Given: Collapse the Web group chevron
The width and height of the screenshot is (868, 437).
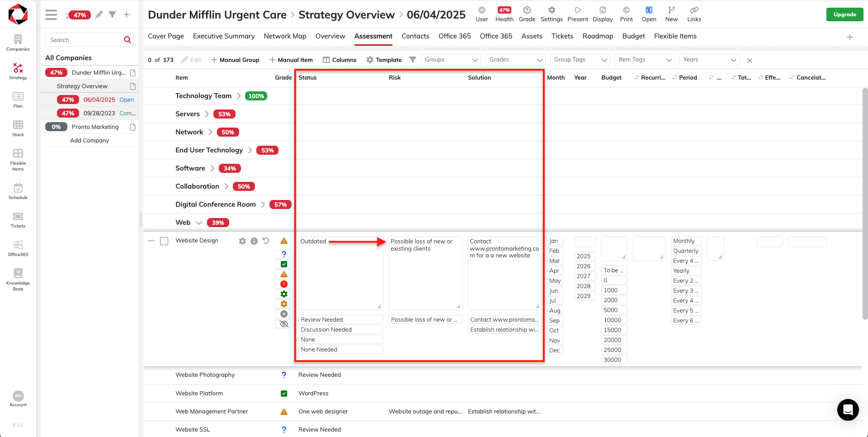Looking at the screenshot, I should tap(198, 223).
